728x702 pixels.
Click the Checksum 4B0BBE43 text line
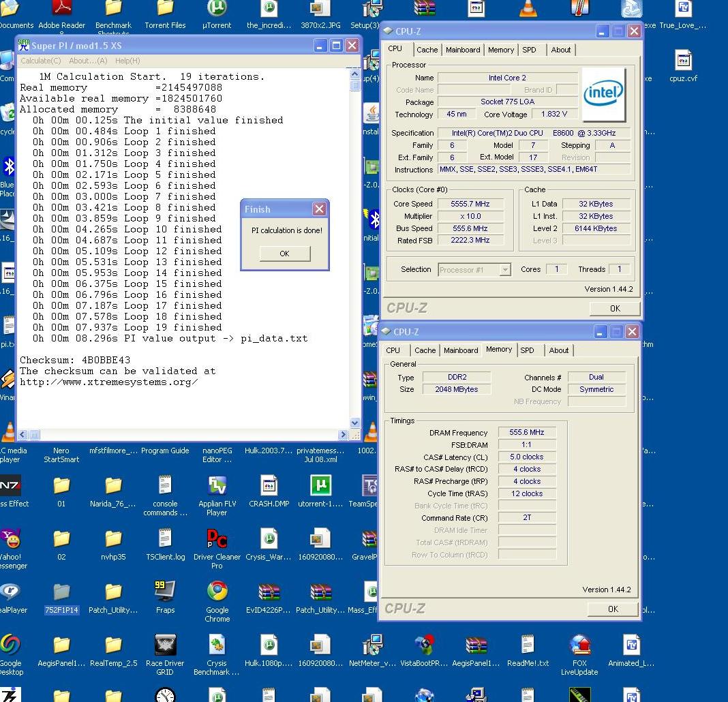coord(75,361)
